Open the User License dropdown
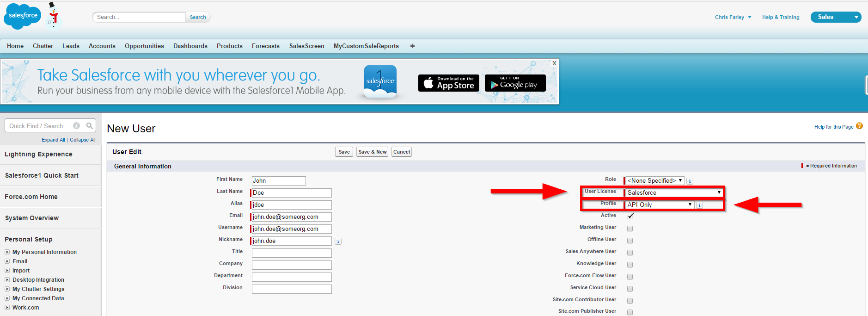Image resolution: width=868 pixels, height=316 pixels. click(673, 192)
